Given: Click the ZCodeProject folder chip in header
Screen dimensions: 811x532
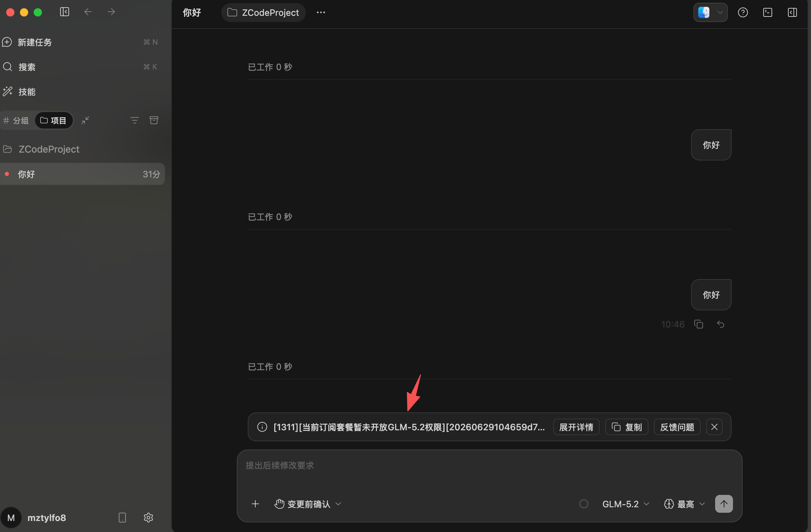Looking at the screenshot, I should pos(264,12).
